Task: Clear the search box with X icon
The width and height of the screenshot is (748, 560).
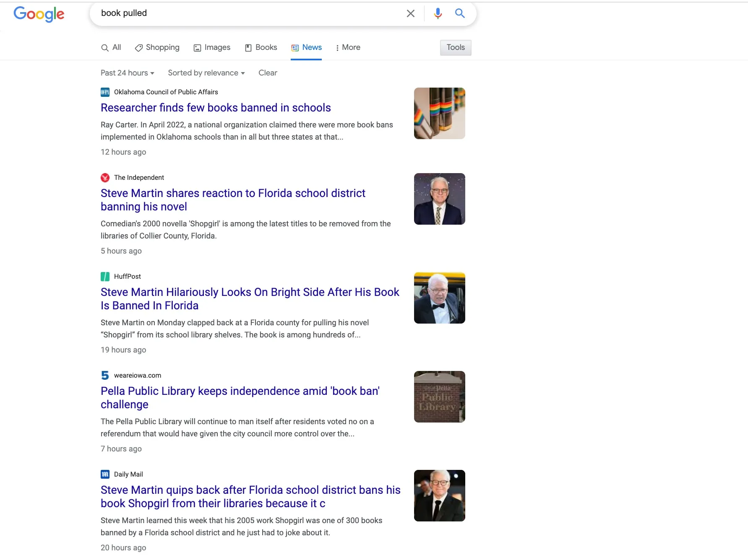Action: point(411,13)
